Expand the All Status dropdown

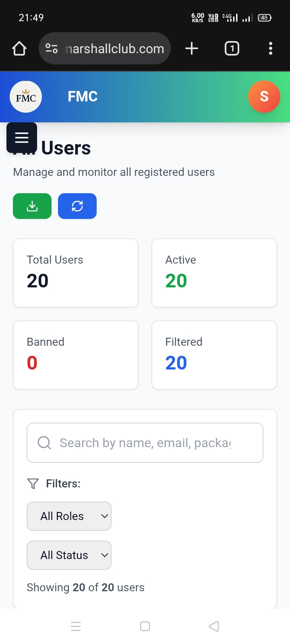[x=69, y=555]
